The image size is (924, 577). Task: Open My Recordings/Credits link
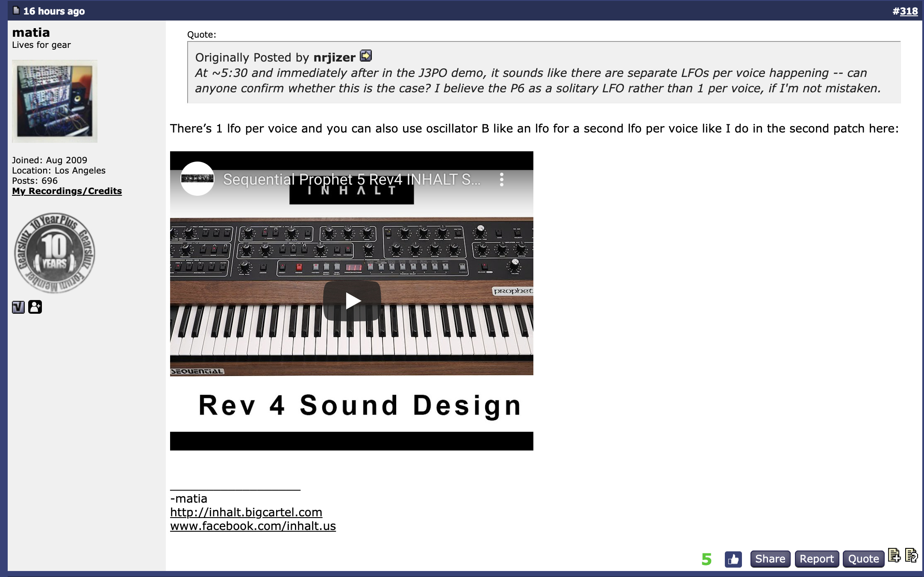click(x=67, y=191)
